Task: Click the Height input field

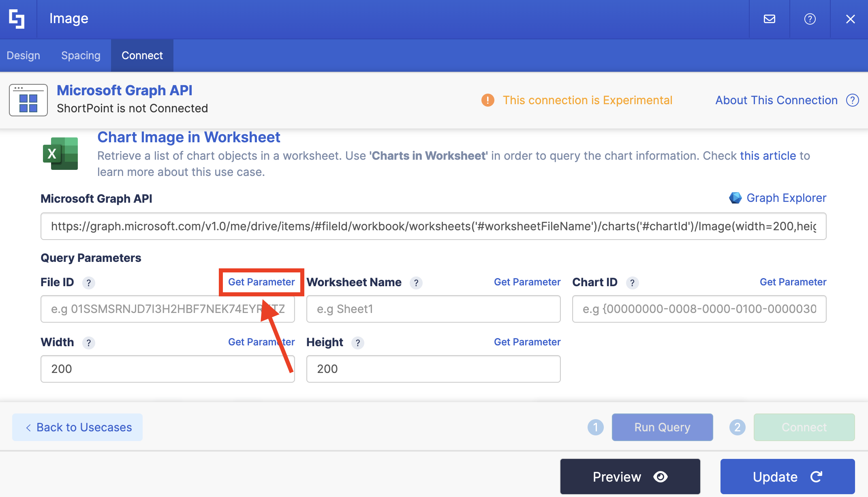Action: coord(433,369)
